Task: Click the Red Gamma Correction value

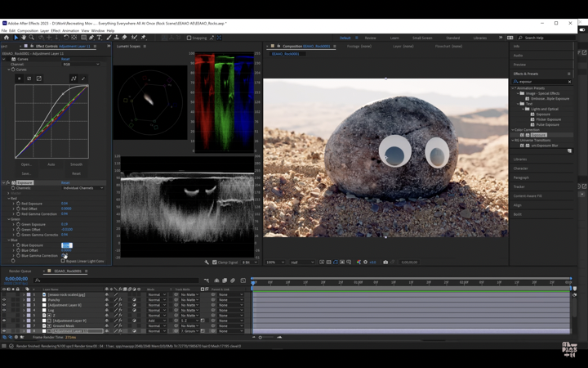Action: pyautogui.click(x=65, y=213)
